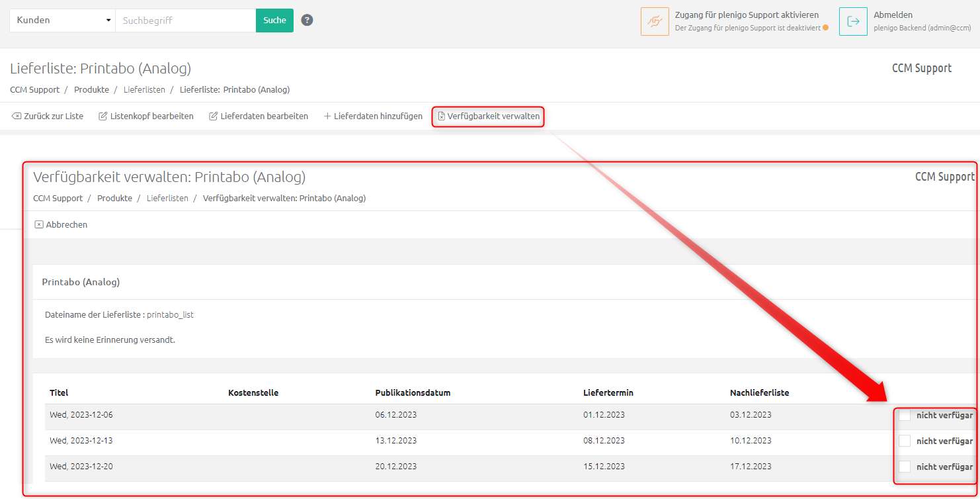The image size is (980, 499).
Task: Click the Nachlieferliste column header
Action: click(760, 392)
